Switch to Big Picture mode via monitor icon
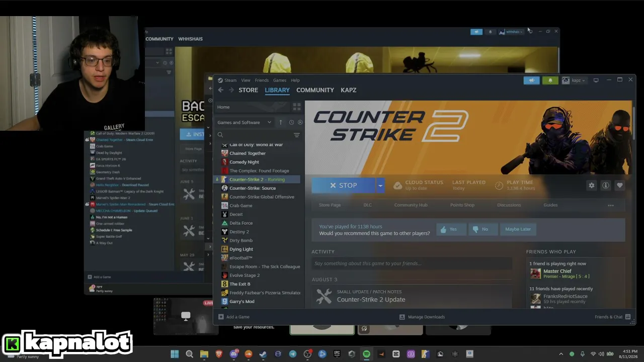Image resolution: width=644 pixels, height=362 pixels. pos(596,80)
